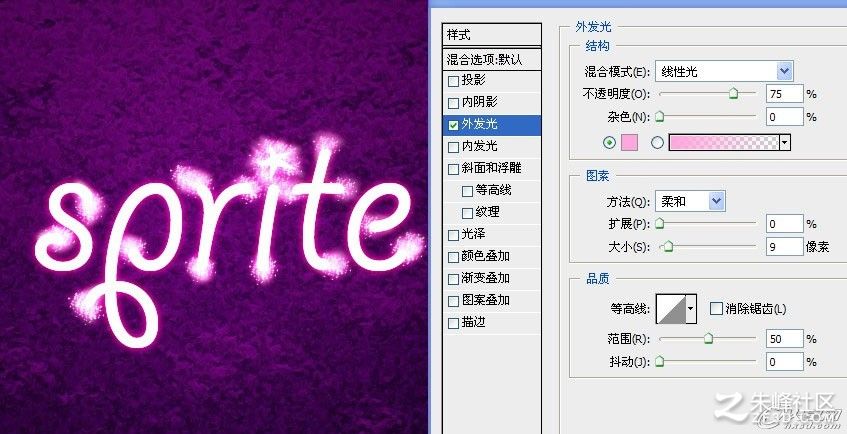Click the contour curve thumbnail preview
This screenshot has height=434, width=847.
670,309
